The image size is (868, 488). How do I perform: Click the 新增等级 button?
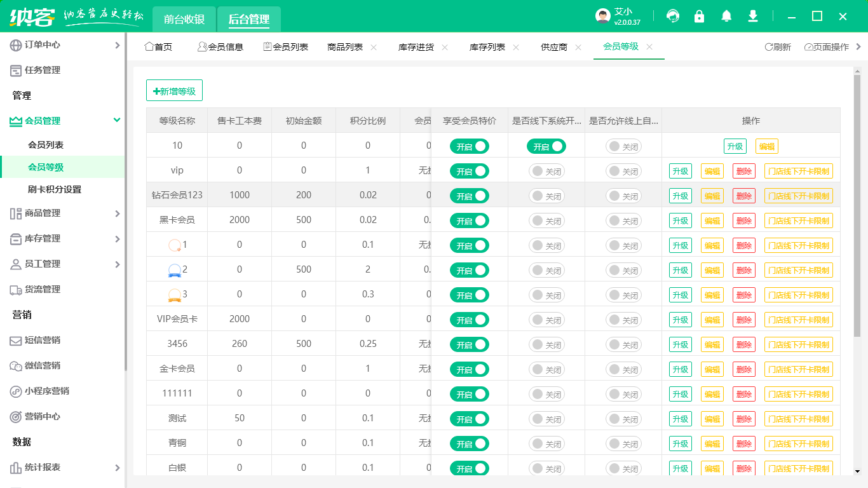[174, 90]
